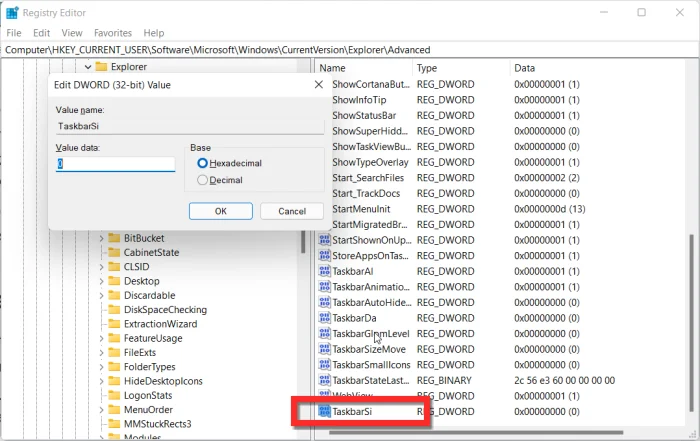Click the values pane horizontal scrollbar

pos(476,432)
